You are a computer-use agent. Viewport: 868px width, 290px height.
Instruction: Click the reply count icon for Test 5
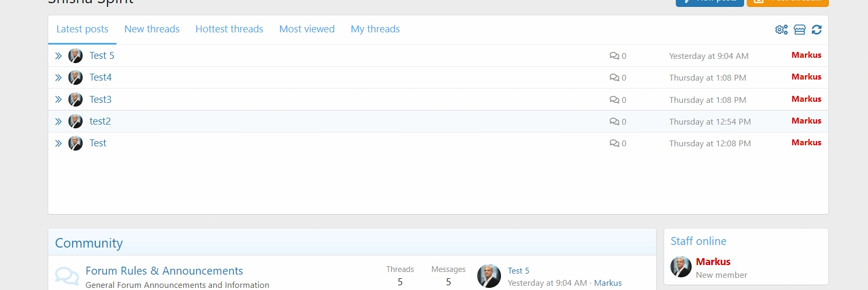coord(614,56)
